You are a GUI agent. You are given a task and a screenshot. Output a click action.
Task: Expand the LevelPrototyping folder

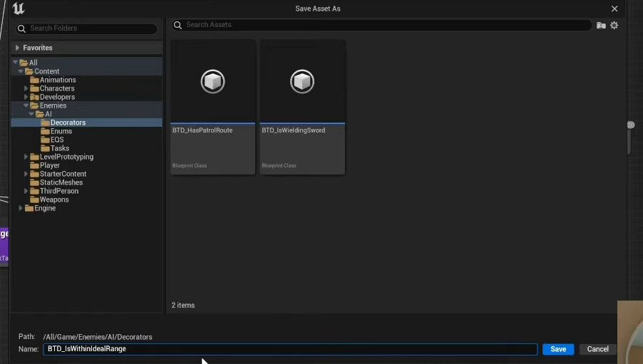point(26,157)
